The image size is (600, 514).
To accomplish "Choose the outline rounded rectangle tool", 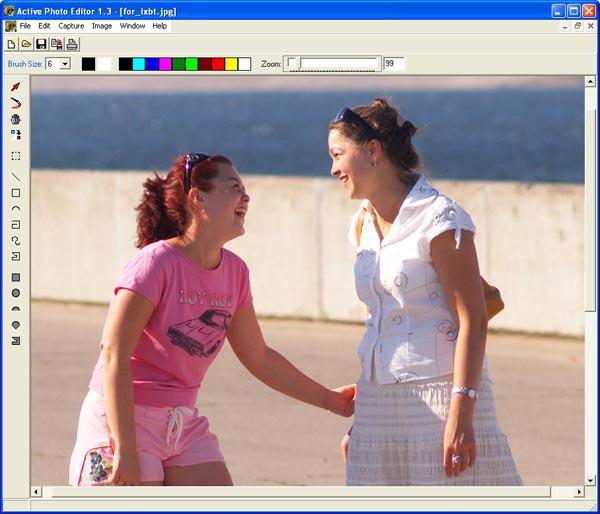I will [15, 225].
